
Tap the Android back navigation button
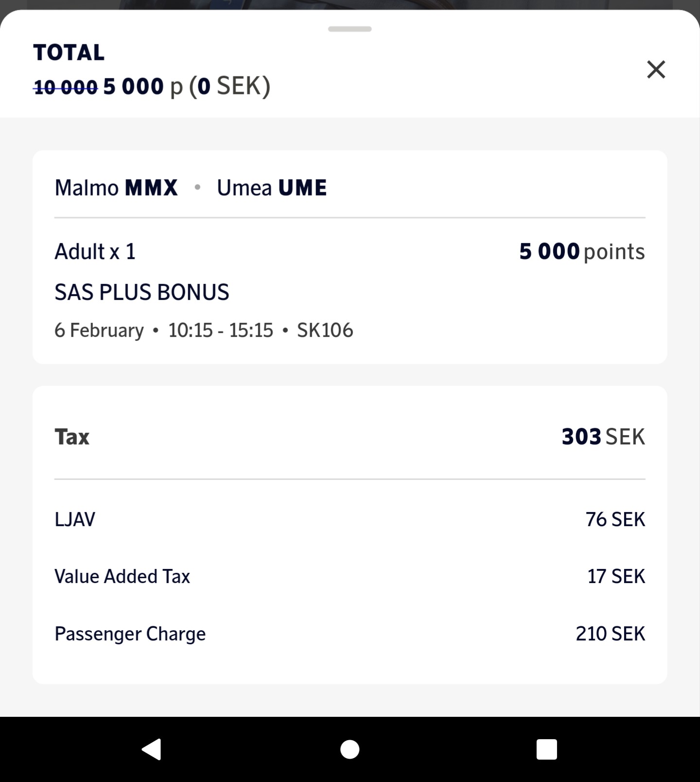(152, 749)
